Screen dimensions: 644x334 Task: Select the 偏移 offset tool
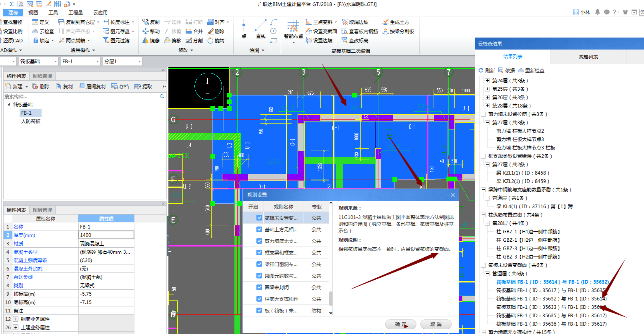coord(173,40)
